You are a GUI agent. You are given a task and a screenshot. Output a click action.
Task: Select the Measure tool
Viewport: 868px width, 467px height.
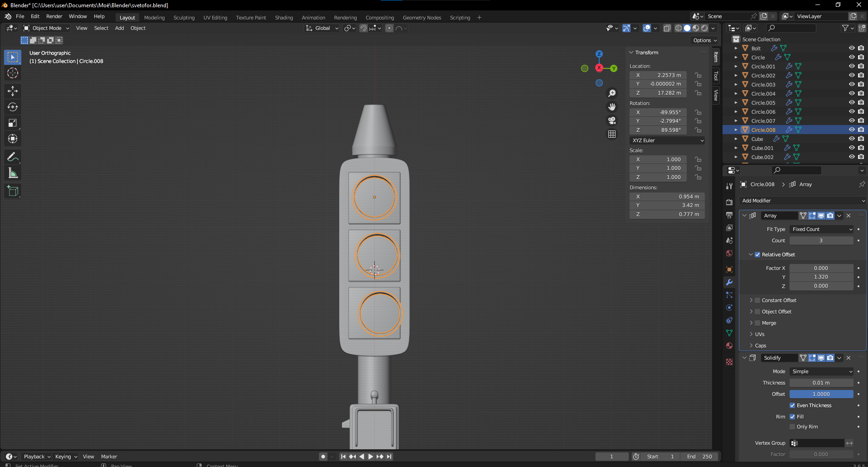[x=13, y=173]
